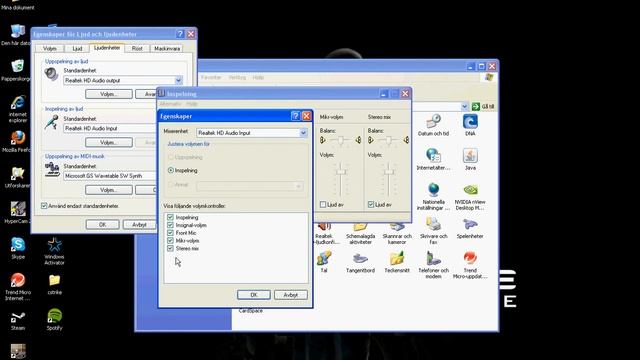Click OK in the sound properties dialog
The width and height of the screenshot is (640, 360).
(x=102, y=224)
